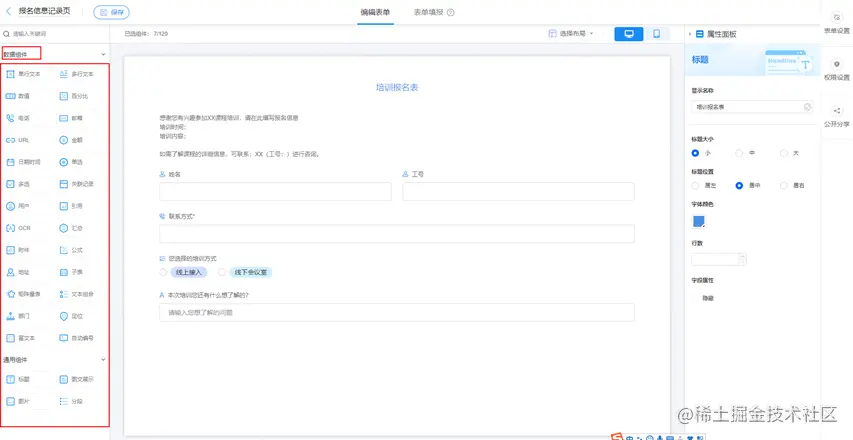Add the 部门 department component
Image resolution: width=853 pixels, height=440 pixels.
(x=18, y=316)
